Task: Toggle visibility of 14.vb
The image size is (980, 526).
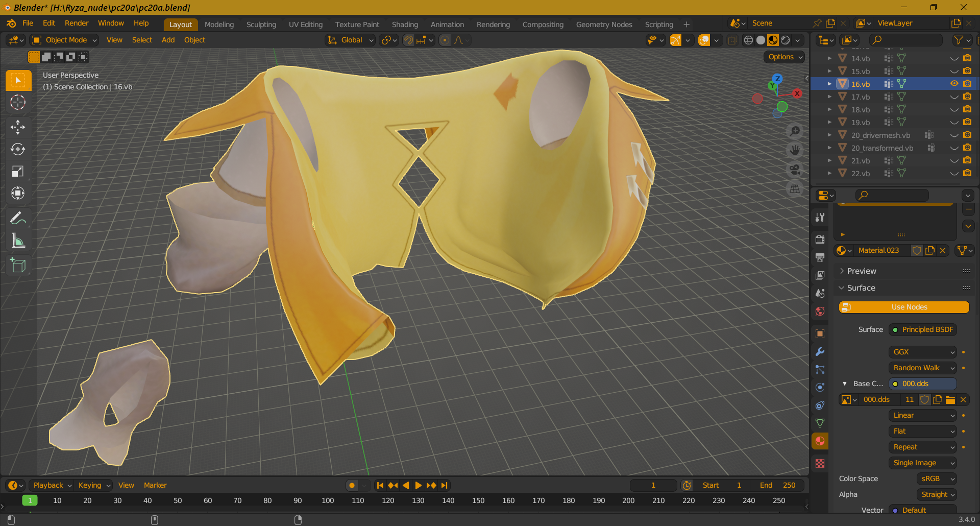Action: [954, 58]
